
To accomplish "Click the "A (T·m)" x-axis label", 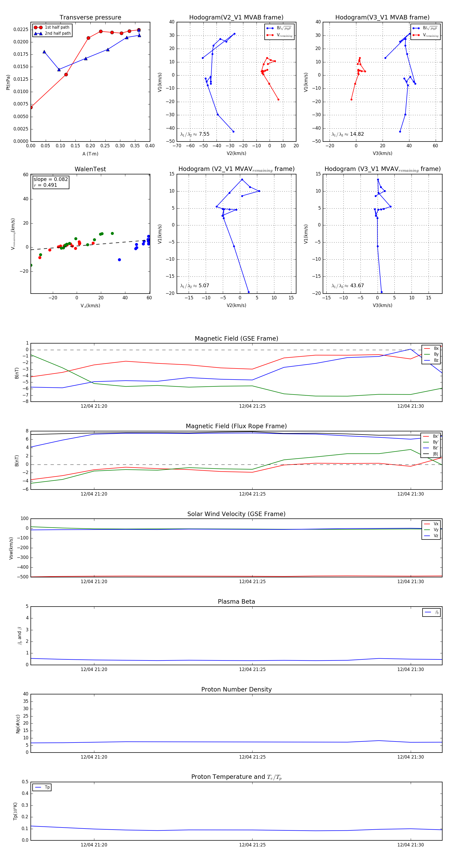I will pyautogui.click(x=90, y=154).
